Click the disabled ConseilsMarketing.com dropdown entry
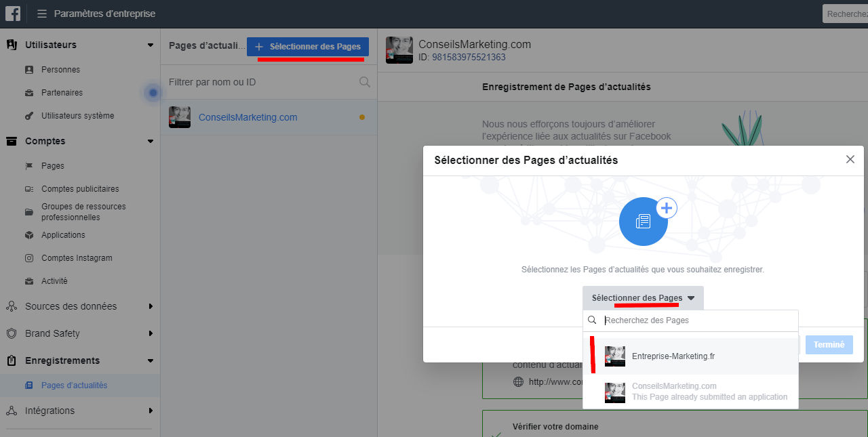 tap(690, 392)
